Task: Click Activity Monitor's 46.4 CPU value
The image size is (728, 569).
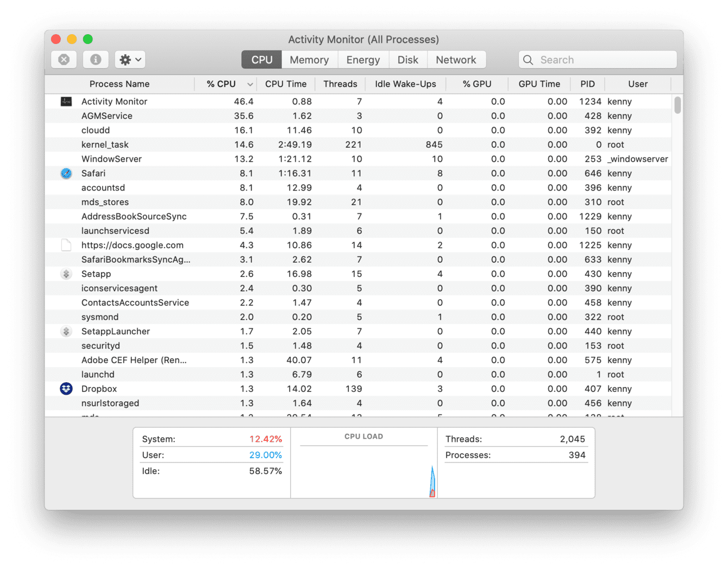Action: tap(244, 102)
